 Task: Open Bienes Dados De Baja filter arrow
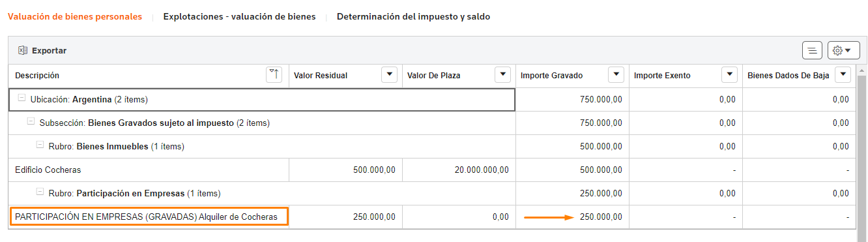point(843,75)
